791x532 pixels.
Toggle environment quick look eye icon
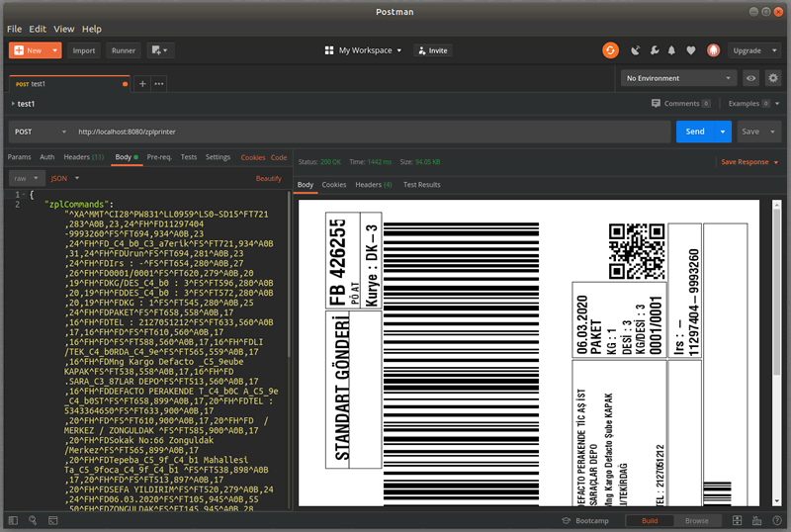coord(750,78)
